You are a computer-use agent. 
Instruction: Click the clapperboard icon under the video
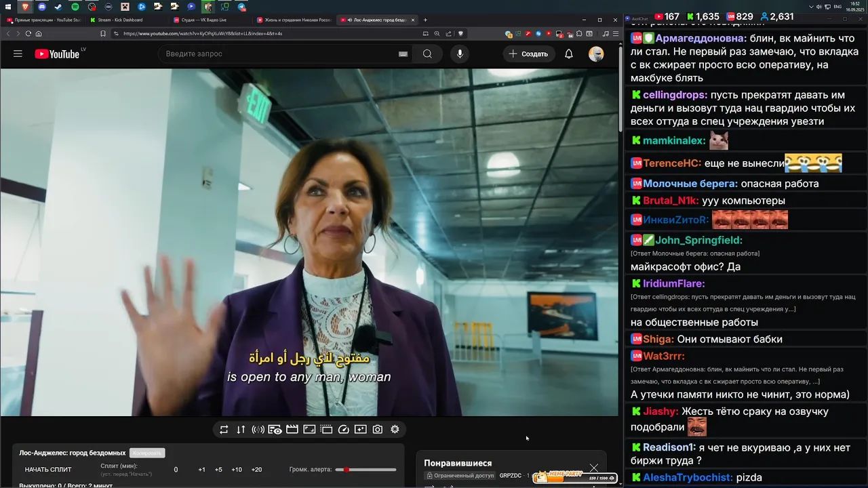[x=292, y=429]
